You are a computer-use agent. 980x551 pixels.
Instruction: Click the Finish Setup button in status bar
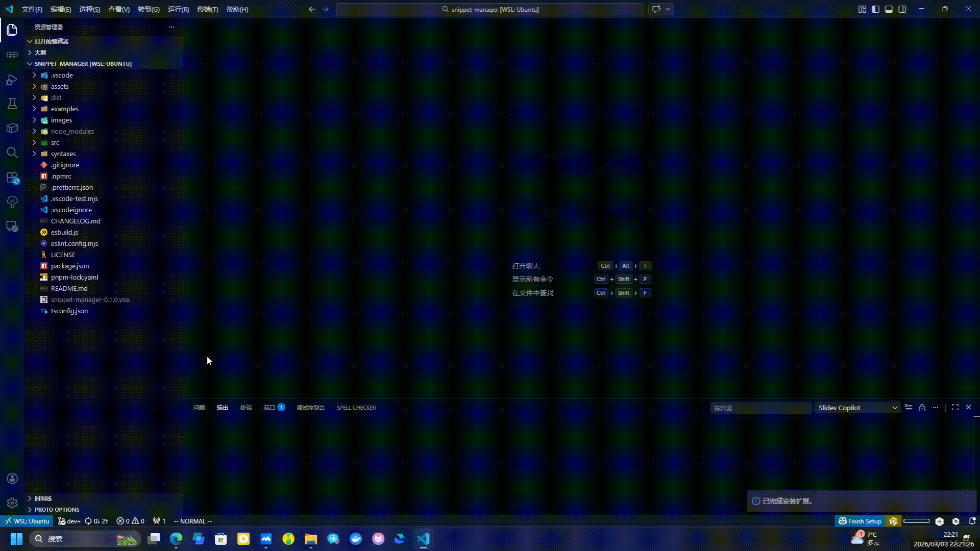tap(860, 521)
